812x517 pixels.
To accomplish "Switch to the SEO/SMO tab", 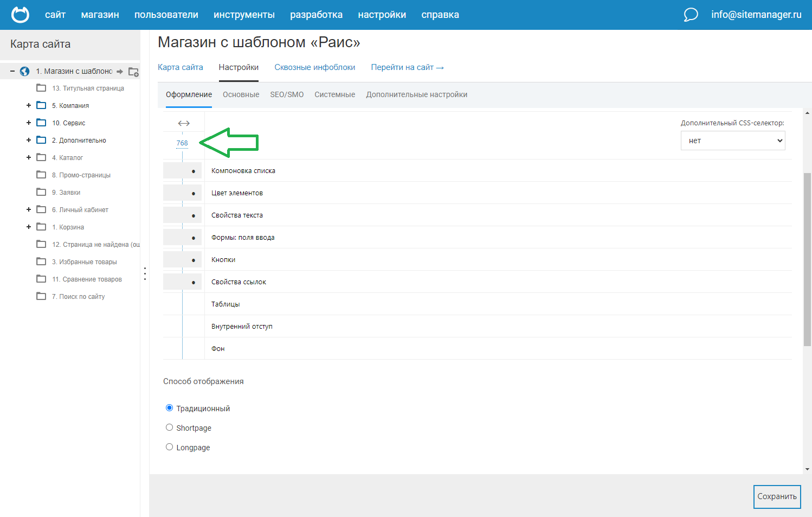I will 287,94.
